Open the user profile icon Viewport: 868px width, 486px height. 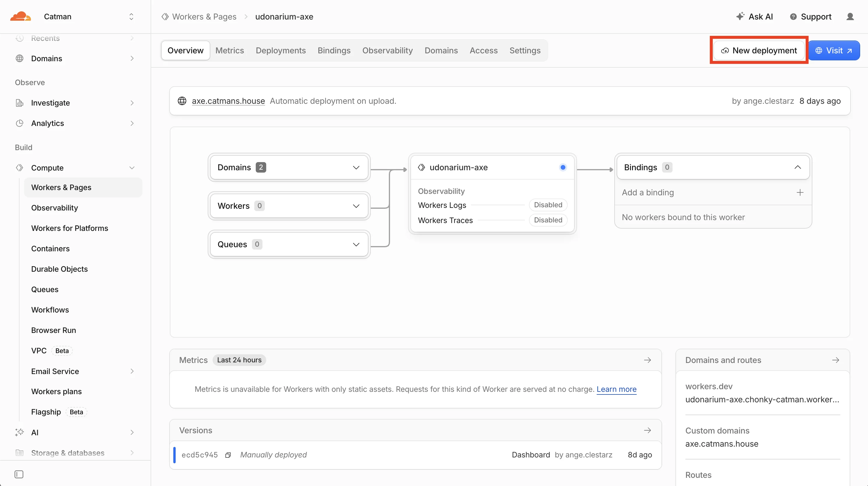[x=850, y=17]
